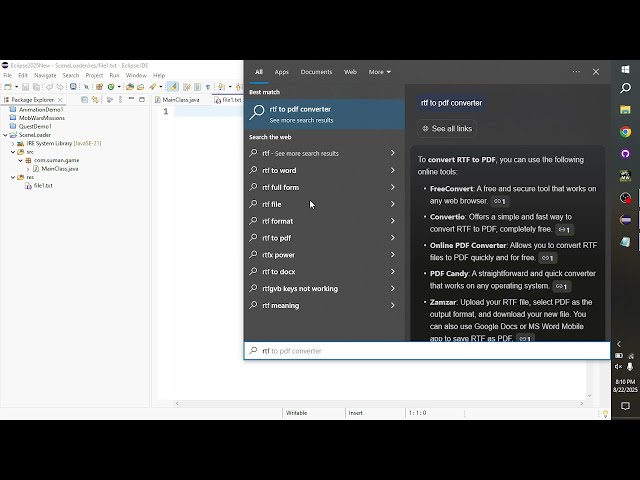
Task: Click the New Java Package icon in toolbar
Action: click(x=99, y=87)
